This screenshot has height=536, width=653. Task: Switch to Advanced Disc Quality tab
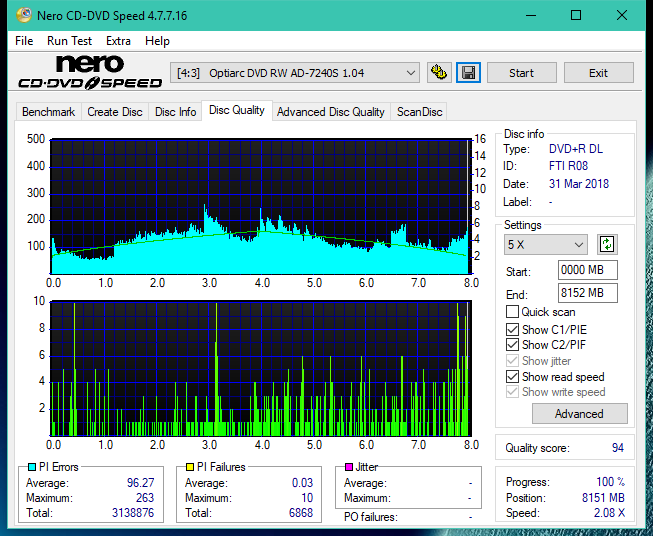[331, 112]
